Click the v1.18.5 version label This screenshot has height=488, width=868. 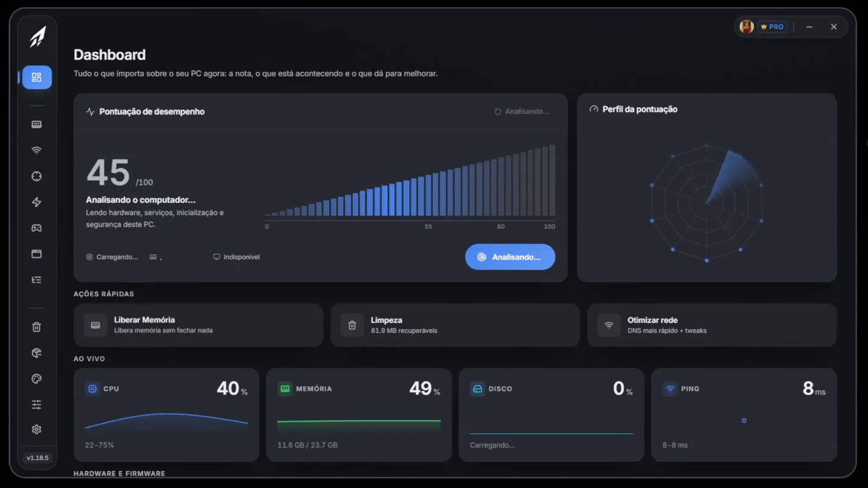click(37, 458)
